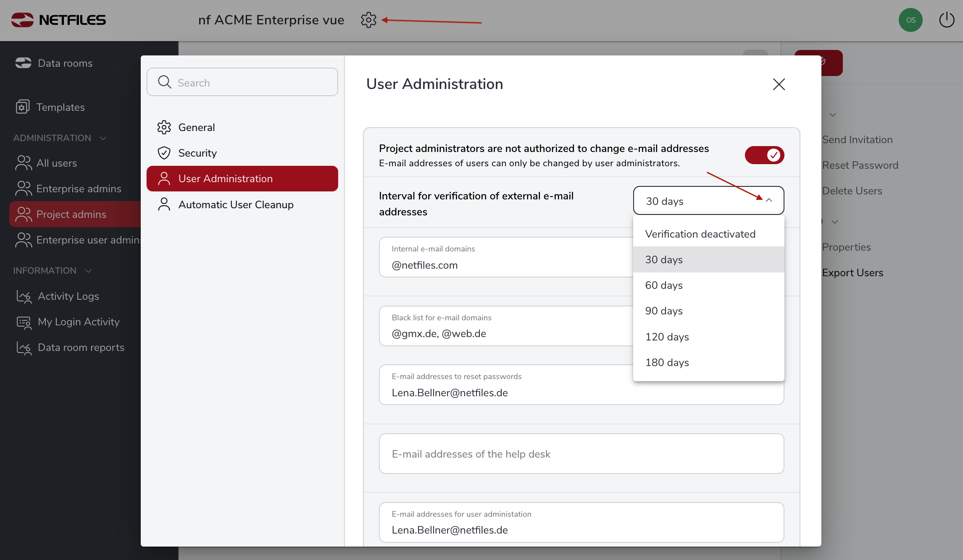Collapse the interval verification dropdown
The image size is (963, 560).
(x=769, y=201)
